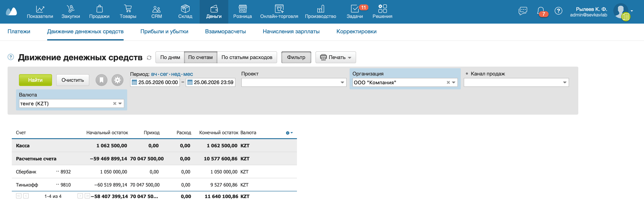Image resolution: width=644 pixels, height=212 pixels.
Task: Switch report view to По дням
Action: pos(170,57)
